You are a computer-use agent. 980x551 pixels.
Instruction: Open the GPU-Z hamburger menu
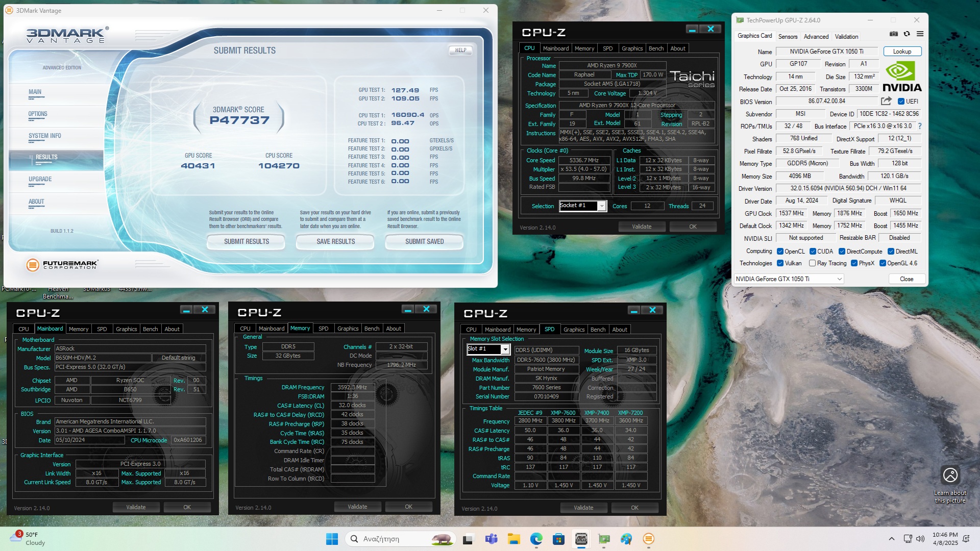tap(920, 34)
